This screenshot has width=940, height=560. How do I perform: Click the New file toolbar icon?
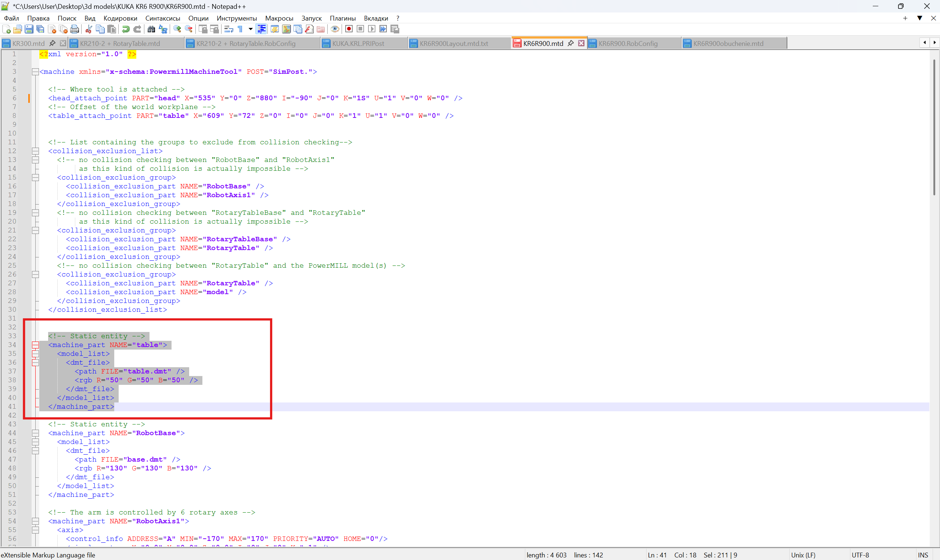tap(6, 29)
